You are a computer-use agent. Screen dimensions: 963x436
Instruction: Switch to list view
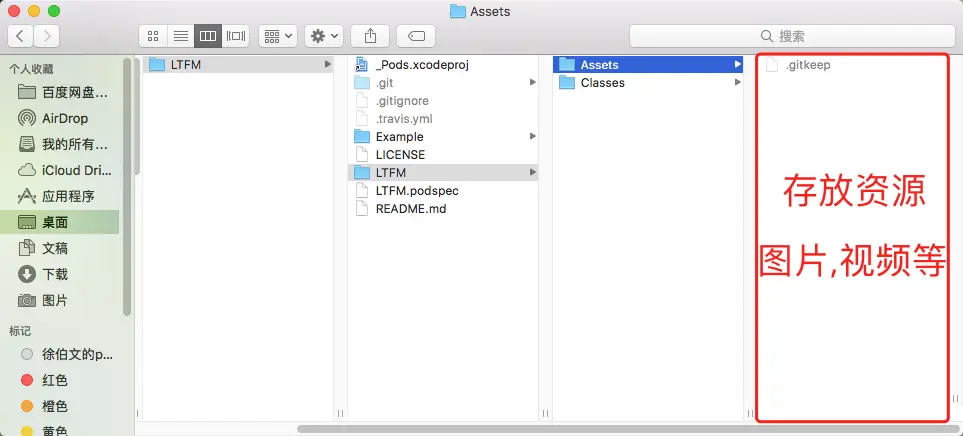[x=181, y=36]
